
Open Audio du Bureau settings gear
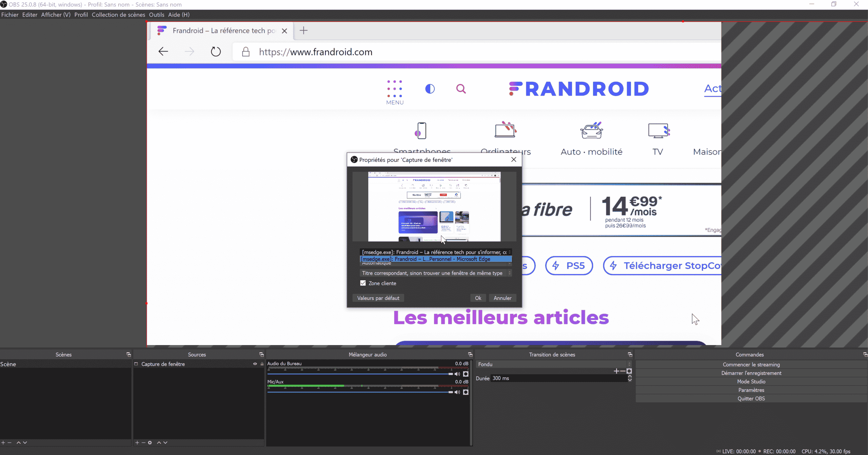pos(466,374)
